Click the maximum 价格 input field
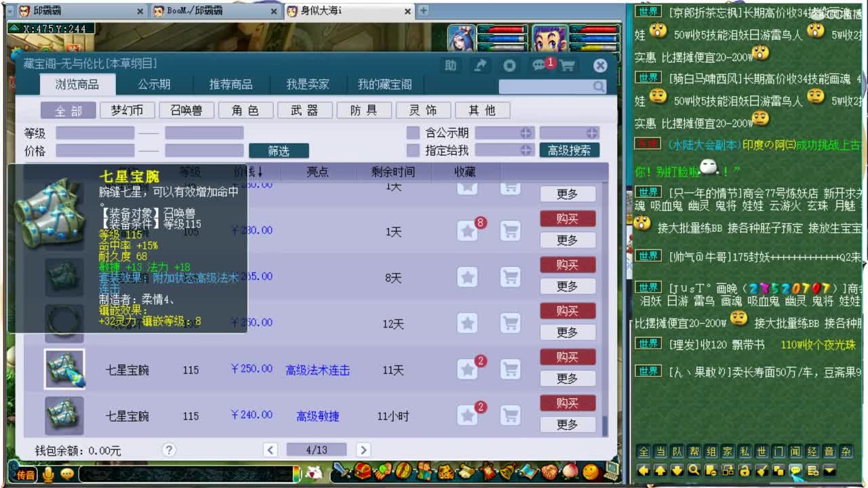The image size is (868, 488). tap(204, 150)
